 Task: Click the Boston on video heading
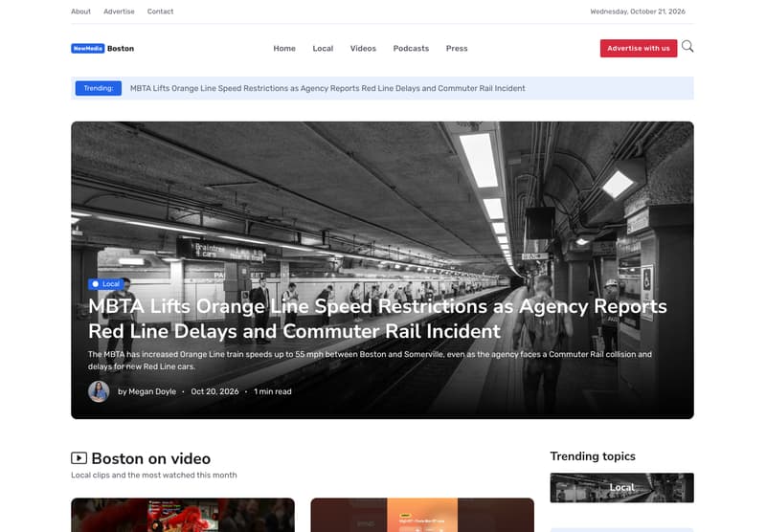151,458
